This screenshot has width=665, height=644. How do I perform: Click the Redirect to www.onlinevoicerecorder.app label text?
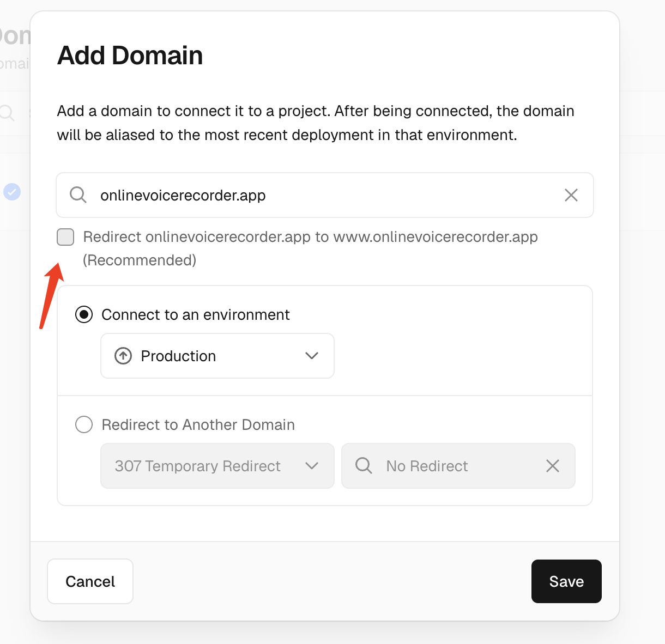tap(310, 238)
